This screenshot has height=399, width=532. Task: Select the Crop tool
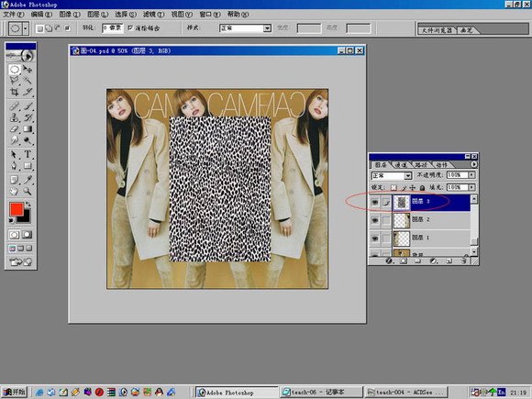point(15,92)
